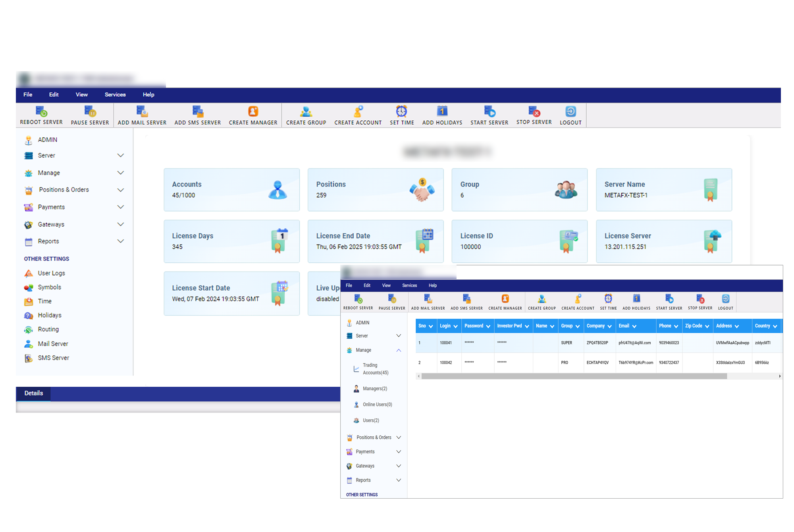Click the Add Holidays toolbar icon
794x532 pixels.
tap(442, 115)
